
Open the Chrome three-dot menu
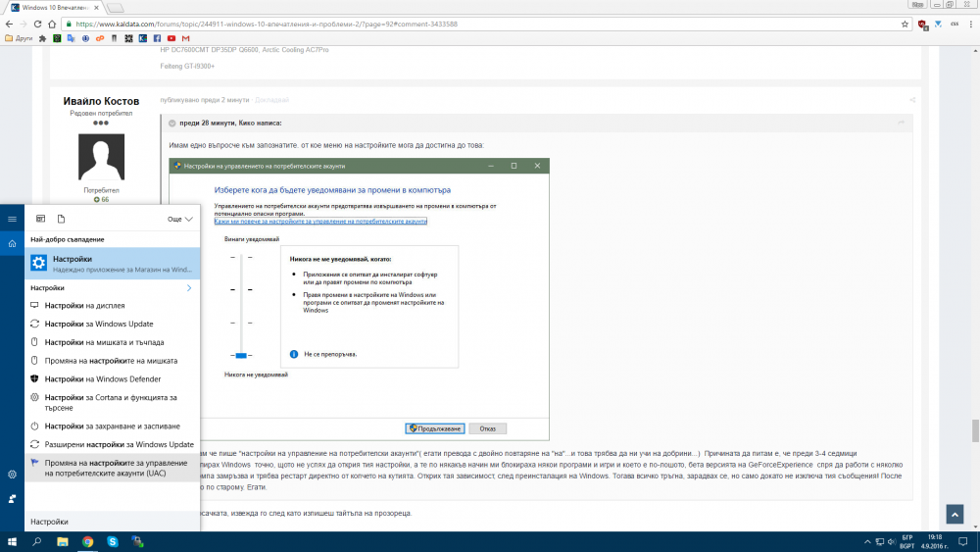coord(970,24)
